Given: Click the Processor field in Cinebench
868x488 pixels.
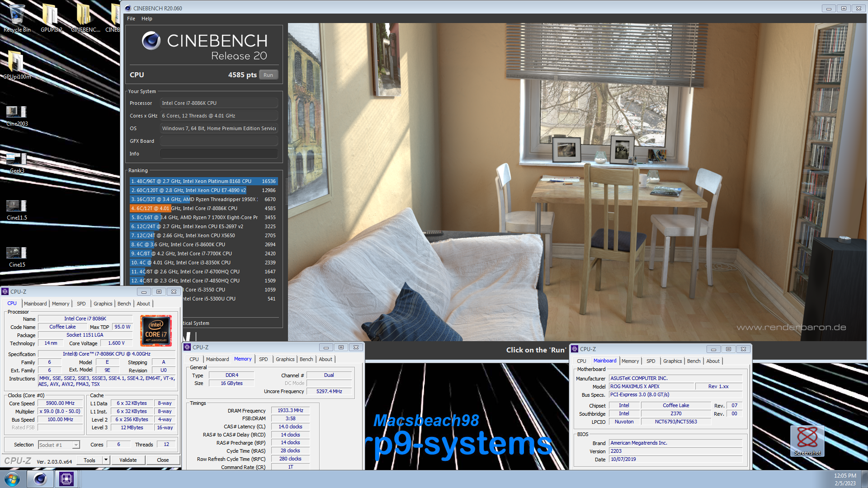Looking at the screenshot, I should click(x=219, y=103).
